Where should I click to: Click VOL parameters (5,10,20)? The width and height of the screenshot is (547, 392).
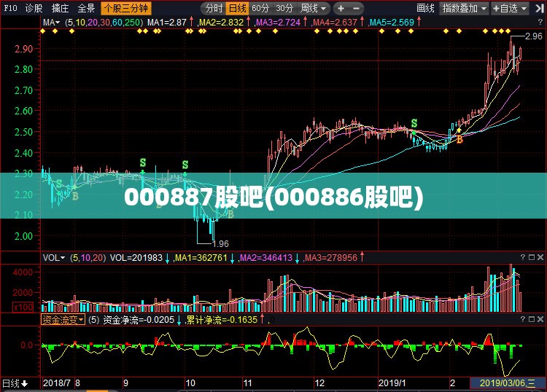tap(88, 258)
